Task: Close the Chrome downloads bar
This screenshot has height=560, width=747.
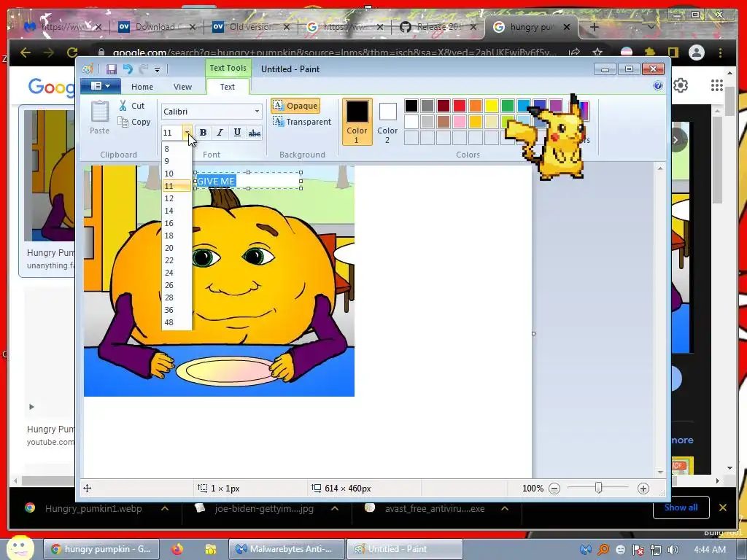Action: 723,507
